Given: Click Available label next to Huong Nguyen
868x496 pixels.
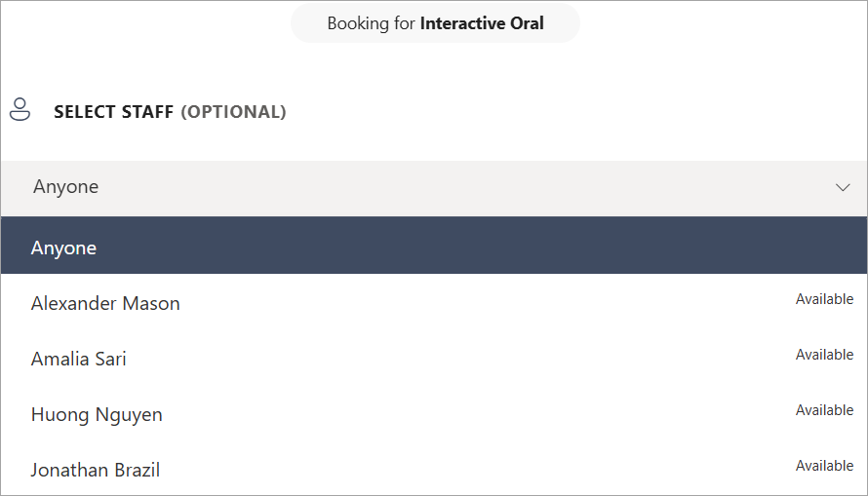Looking at the screenshot, I should 824,410.
